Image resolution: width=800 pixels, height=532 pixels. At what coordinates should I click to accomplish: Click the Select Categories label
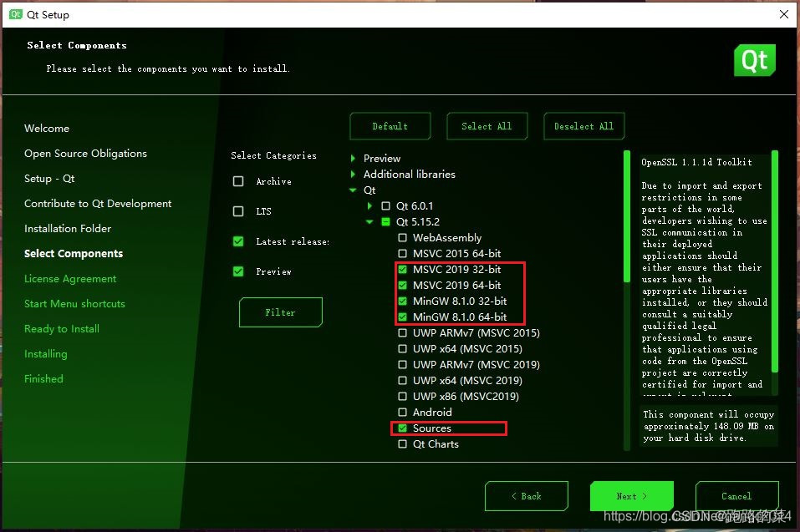pyautogui.click(x=273, y=155)
